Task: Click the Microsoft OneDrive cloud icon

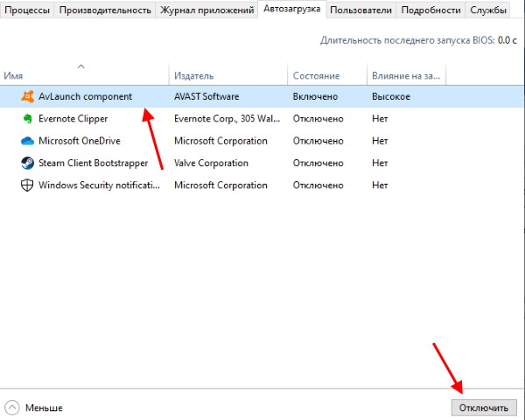Action: [x=27, y=141]
